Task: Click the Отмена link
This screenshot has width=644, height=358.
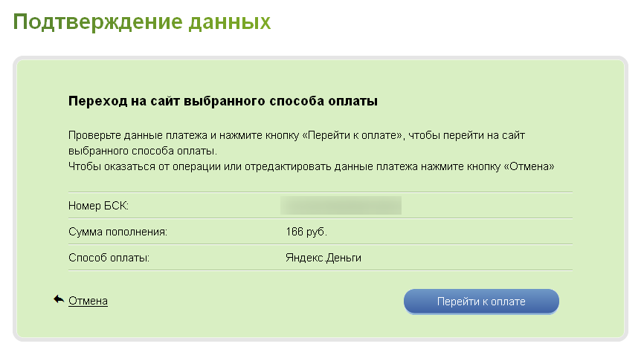Action: (x=88, y=301)
